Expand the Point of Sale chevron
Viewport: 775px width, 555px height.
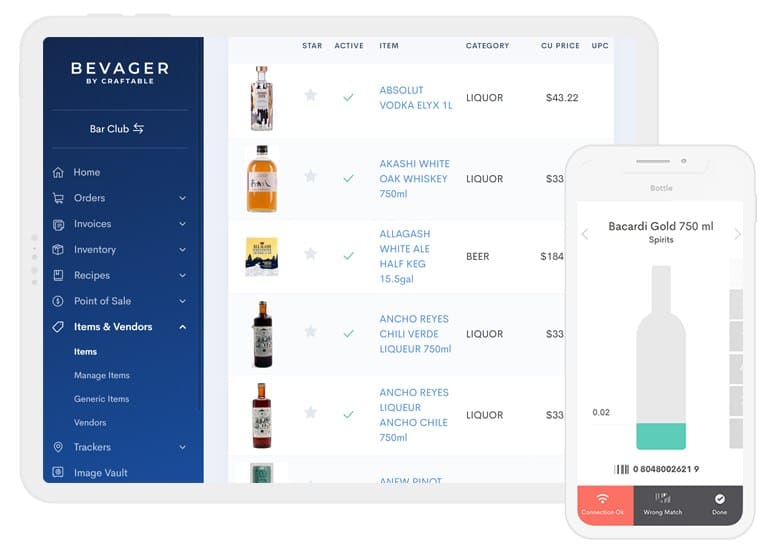182,301
